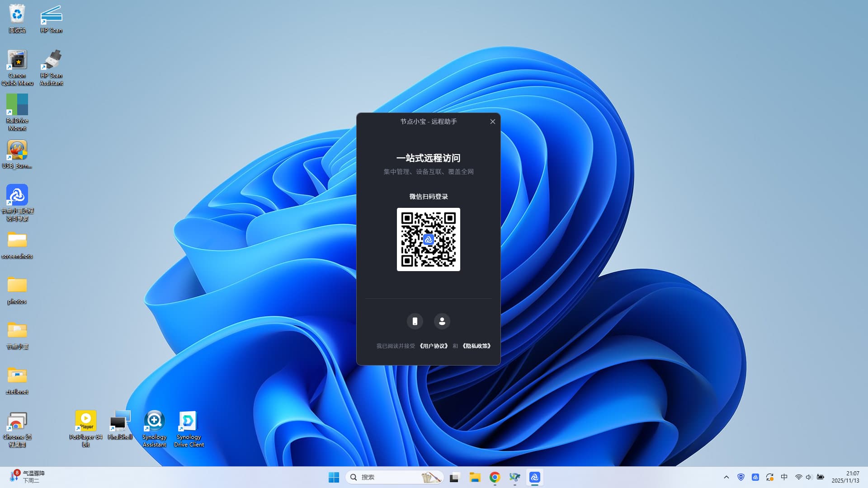Click the sync status icon in the tray
Image resolution: width=868 pixels, height=488 pixels.
coord(770,477)
